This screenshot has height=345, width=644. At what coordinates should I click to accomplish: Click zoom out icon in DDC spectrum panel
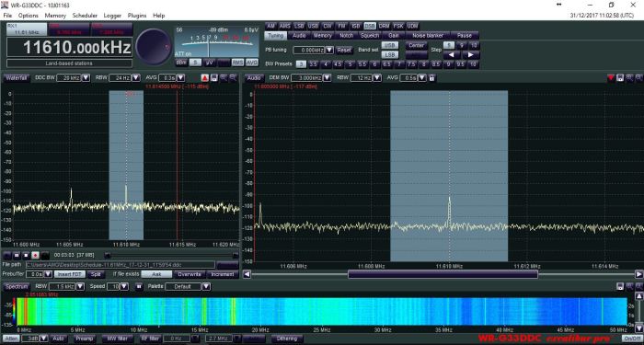tap(233, 78)
